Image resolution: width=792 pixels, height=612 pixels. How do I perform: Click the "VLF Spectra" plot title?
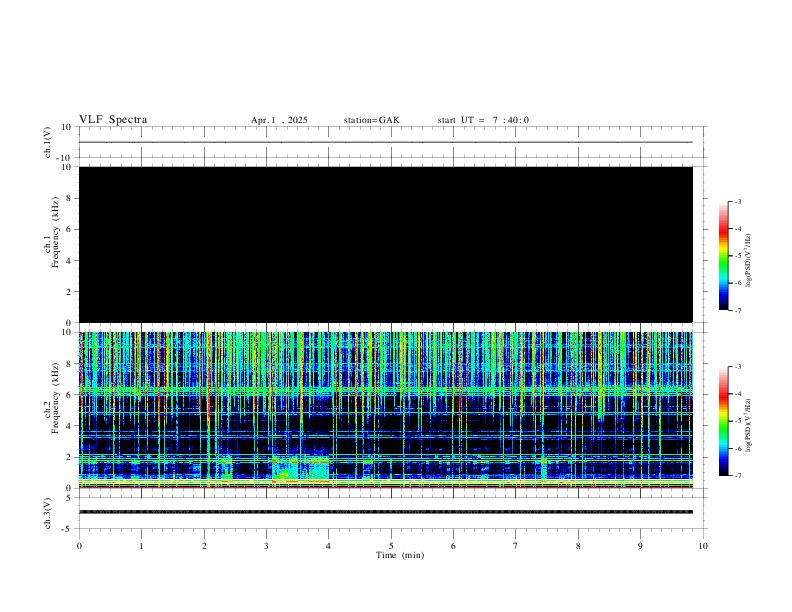pos(113,120)
